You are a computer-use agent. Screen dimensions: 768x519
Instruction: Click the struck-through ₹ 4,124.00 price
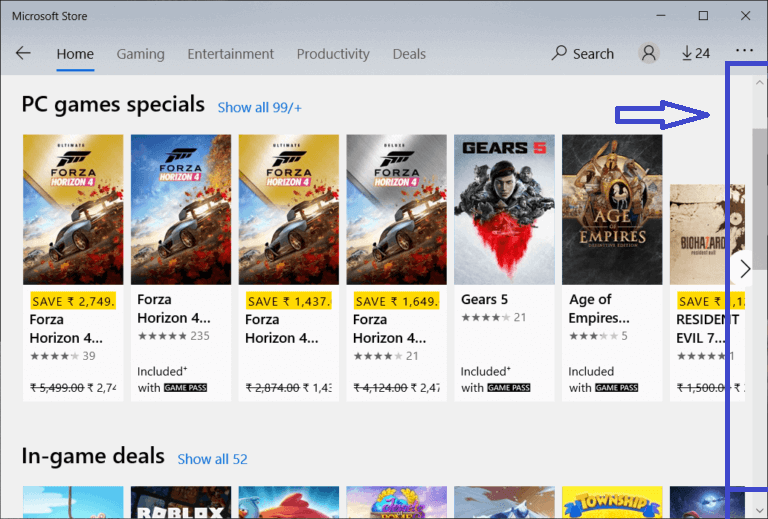380,388
